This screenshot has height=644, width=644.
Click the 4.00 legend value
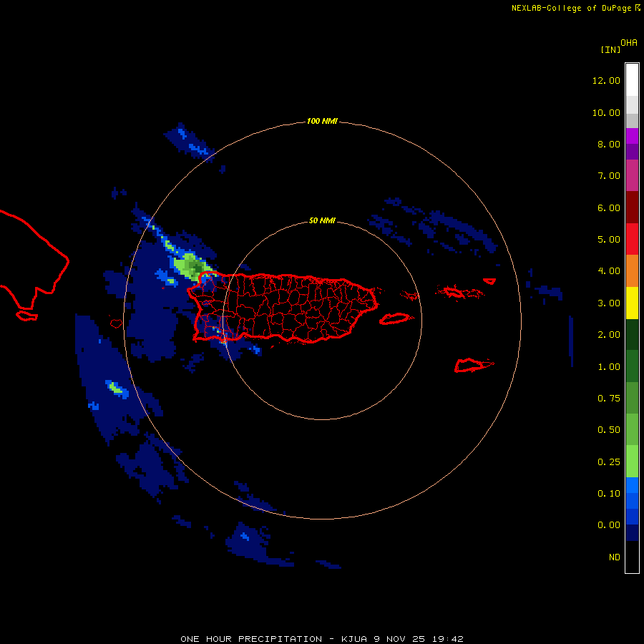coord(609,271)
